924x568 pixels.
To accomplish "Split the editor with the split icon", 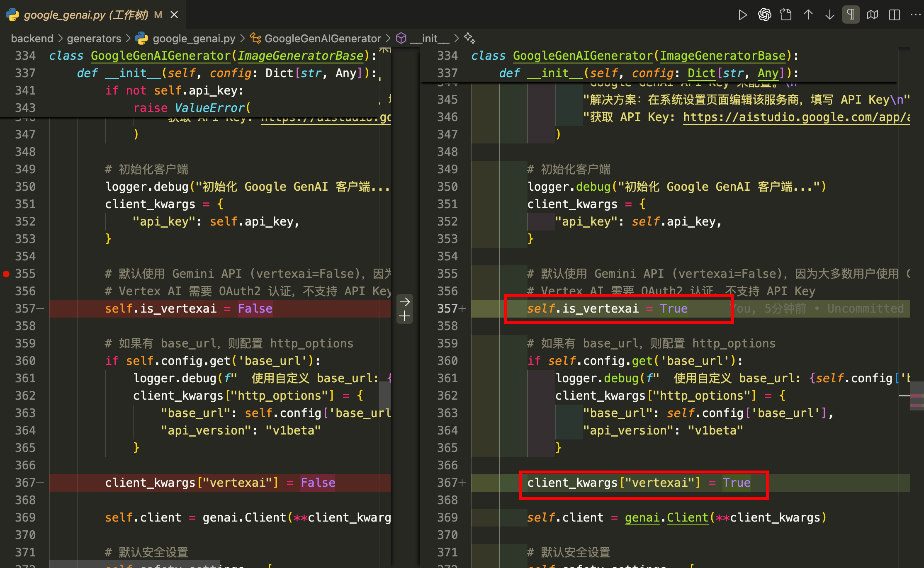I will pyautogui.click(x=895, y=15).
